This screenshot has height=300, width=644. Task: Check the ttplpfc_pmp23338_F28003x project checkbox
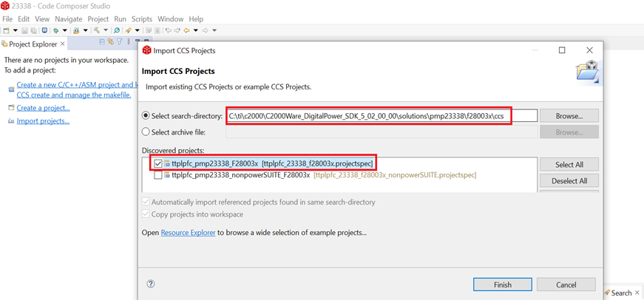(x=158, y=163)
